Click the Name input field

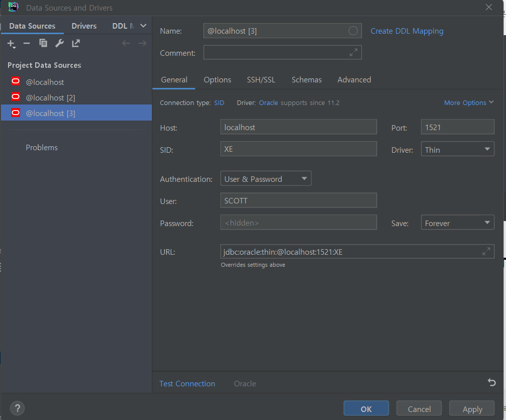[x=282, y=31]
